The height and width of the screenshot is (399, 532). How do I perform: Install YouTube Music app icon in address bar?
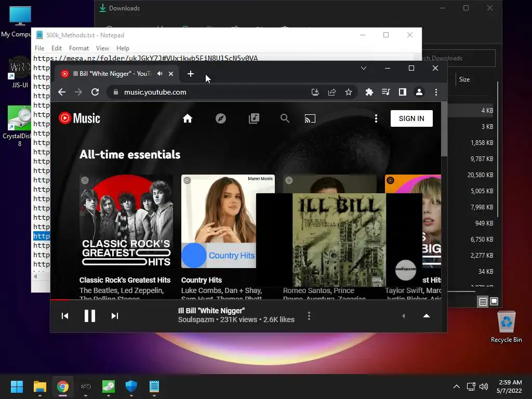point(315,92)
